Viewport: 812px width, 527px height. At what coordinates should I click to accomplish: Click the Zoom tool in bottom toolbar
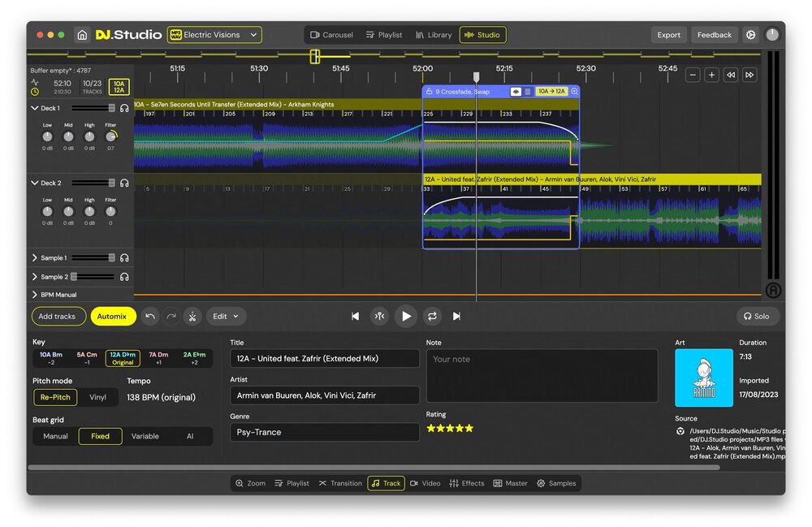click(250, 482)
